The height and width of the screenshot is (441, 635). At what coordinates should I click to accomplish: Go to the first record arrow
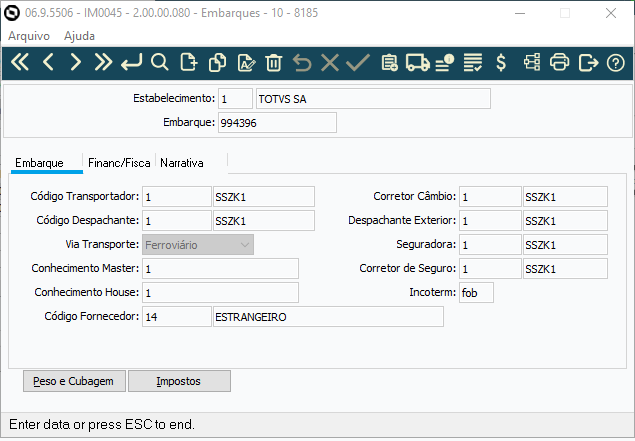point(19,63)
